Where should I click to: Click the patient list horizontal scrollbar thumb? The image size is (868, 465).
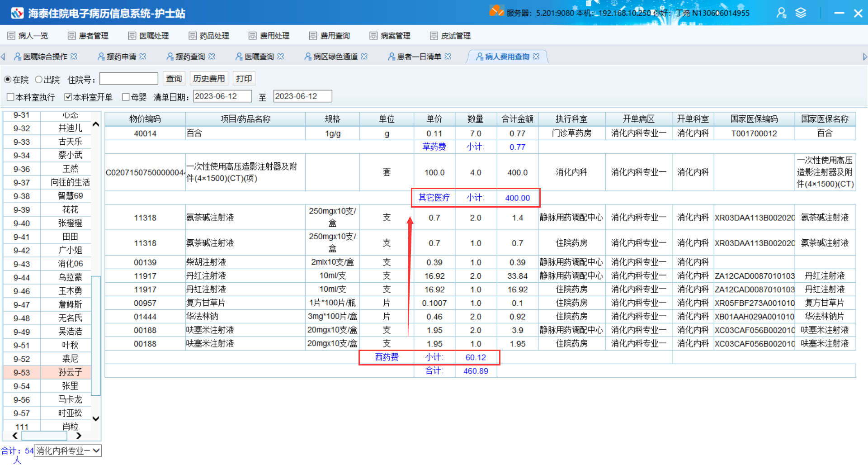click(x=44, y=436)
